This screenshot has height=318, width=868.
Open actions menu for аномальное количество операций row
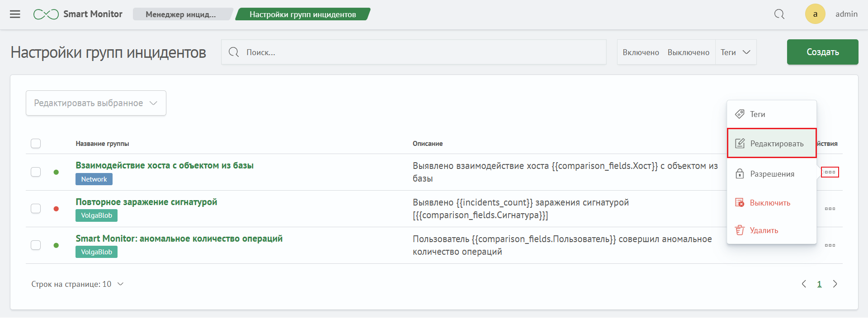pos(830,245)
